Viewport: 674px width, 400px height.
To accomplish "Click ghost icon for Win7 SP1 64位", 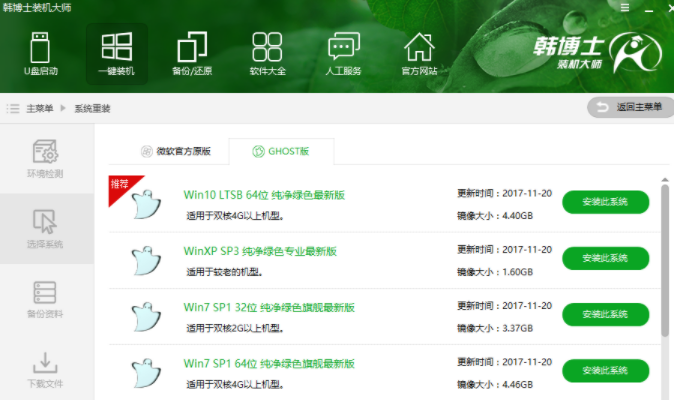I will click(x=146, y=373).
